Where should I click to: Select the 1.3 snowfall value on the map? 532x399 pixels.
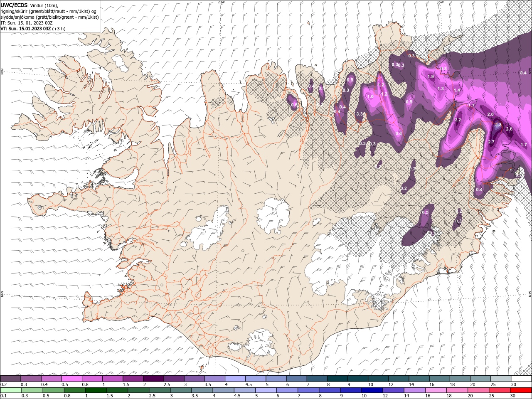(441, 89)
